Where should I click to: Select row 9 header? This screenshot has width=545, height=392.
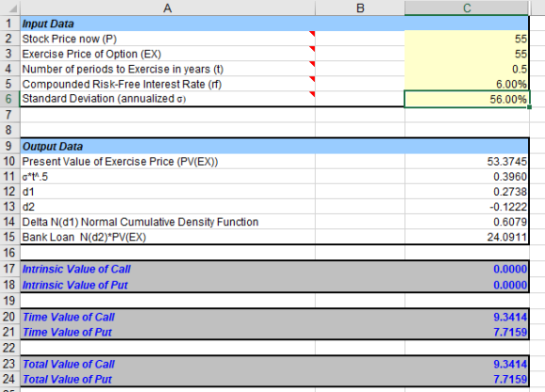pos(9,146)
